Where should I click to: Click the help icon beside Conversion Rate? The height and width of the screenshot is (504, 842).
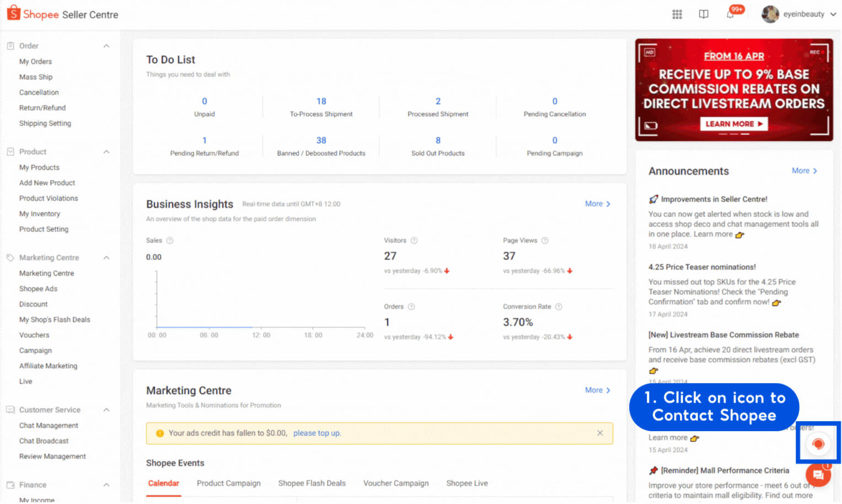point(559,307)
